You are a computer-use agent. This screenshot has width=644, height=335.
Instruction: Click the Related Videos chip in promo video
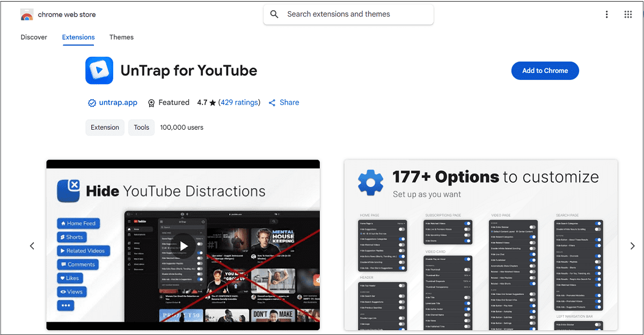[x=83, y=251]
